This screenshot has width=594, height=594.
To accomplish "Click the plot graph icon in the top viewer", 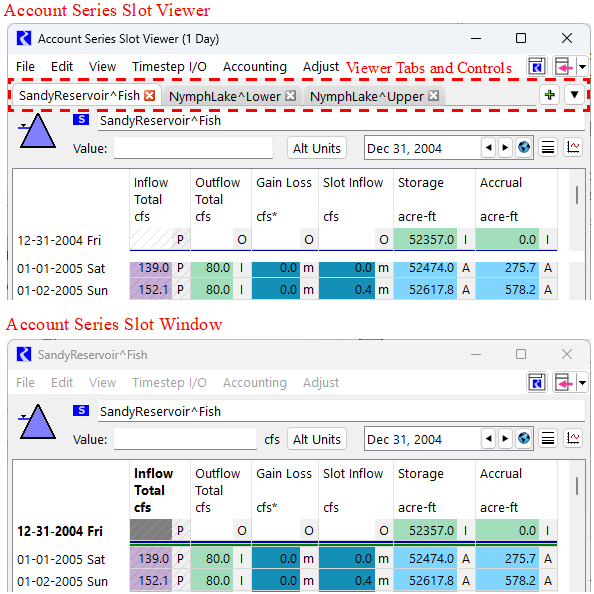I will point(573,147).
